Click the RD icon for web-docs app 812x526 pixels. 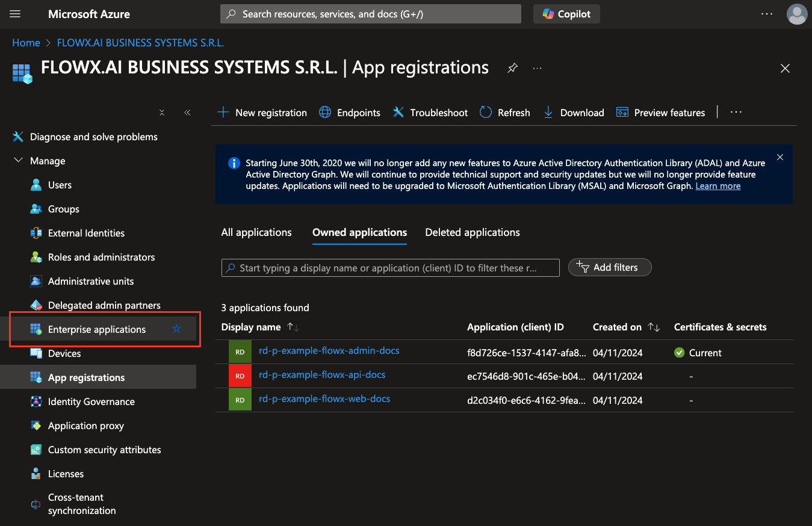[240, 400]
